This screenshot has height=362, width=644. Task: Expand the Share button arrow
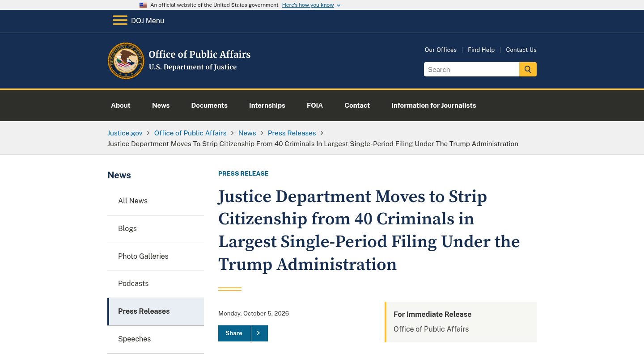pyautogui.click(x=258, y=333)
